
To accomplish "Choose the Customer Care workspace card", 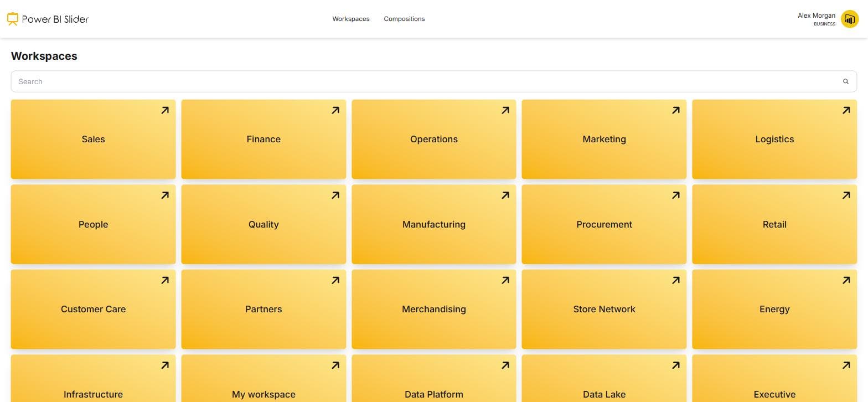I will point(93,309).
